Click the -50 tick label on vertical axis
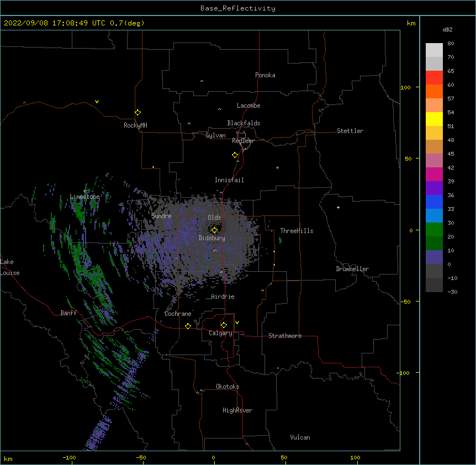This screenshot has height=465, width=476. click(x=405, y=302)
